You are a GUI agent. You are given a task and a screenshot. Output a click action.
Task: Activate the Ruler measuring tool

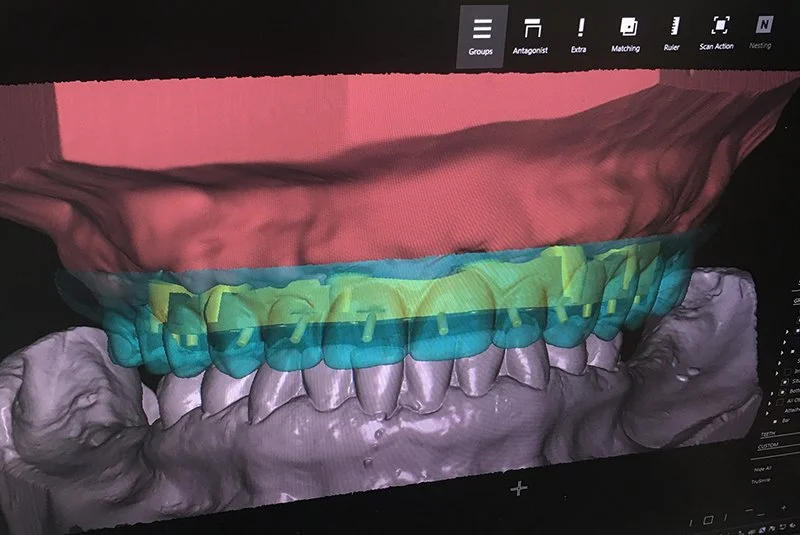(x=672, y=34)
